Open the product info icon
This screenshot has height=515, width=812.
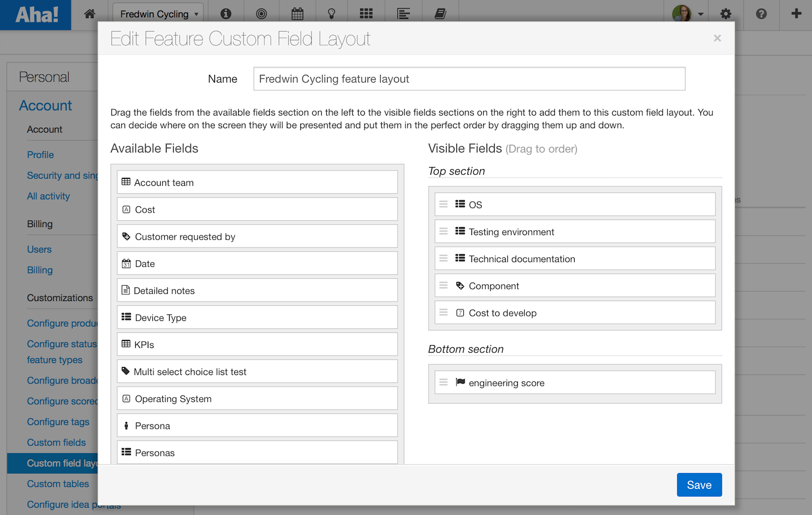pos(226,14)
